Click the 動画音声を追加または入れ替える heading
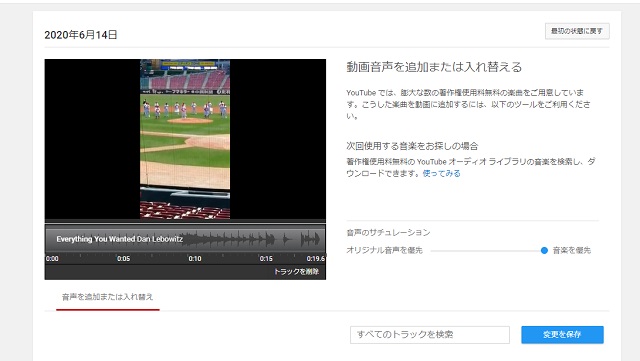640x361 pixels. pos(434,67)
